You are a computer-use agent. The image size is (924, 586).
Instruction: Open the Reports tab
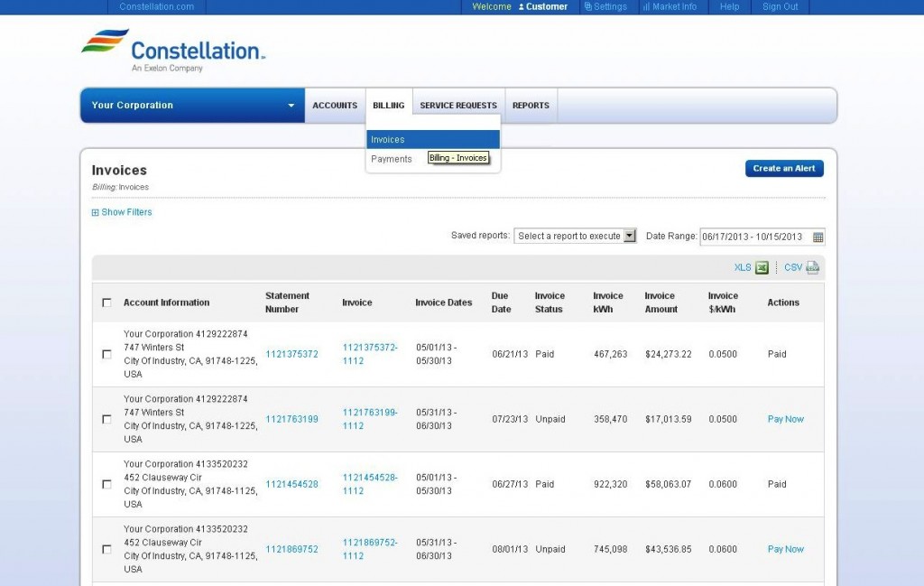pyautogui.click(x=531, y=105)
